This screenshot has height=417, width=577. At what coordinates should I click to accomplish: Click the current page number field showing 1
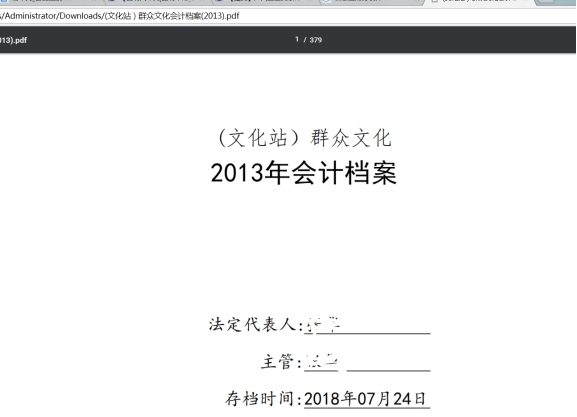(x=297, y=39)
